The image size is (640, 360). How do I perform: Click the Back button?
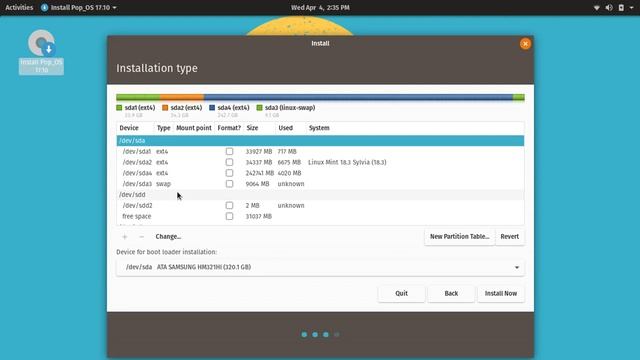click(x=451, y=293)
